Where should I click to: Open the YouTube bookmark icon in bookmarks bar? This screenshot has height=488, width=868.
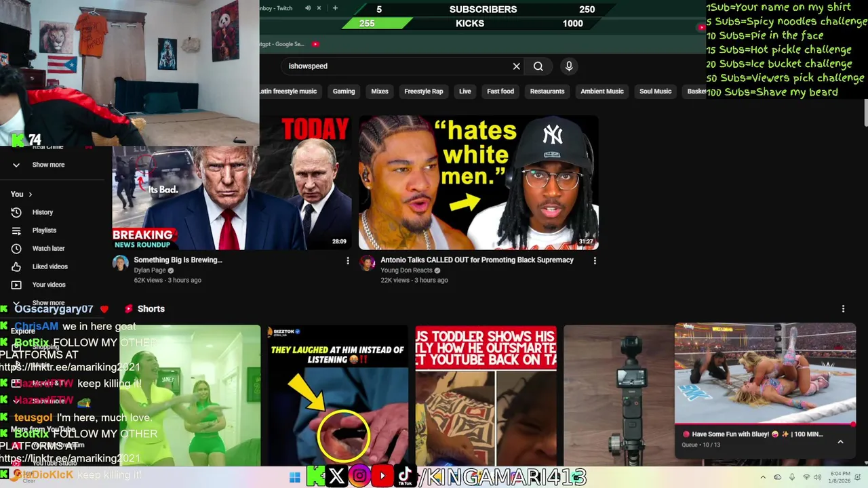point(315,44)
